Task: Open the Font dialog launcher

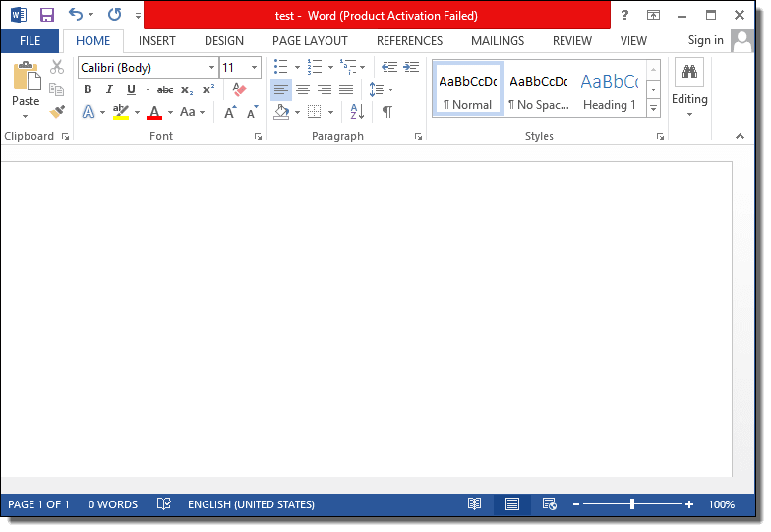Action: (258, 136)
